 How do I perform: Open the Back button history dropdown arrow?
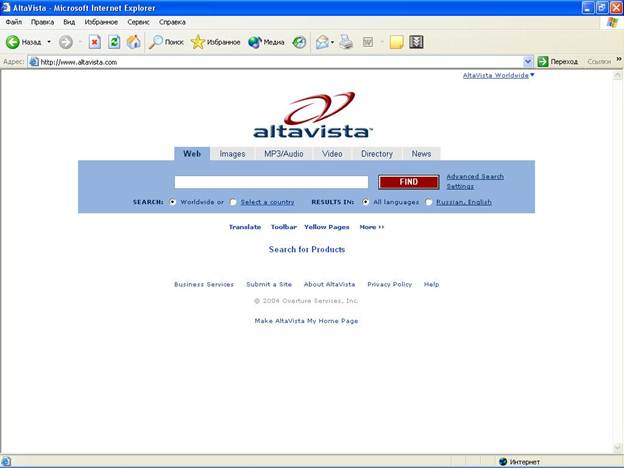(49, 42)
